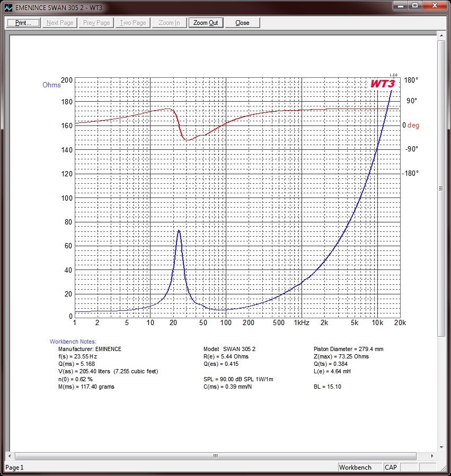Minimize the WT3 window

[x=401, y=6]
